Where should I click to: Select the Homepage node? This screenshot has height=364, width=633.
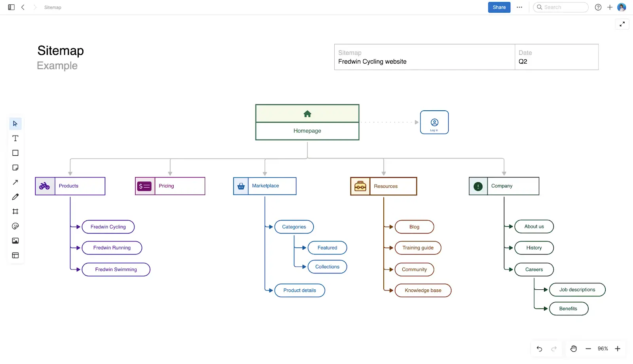click(x=307, y=122)
